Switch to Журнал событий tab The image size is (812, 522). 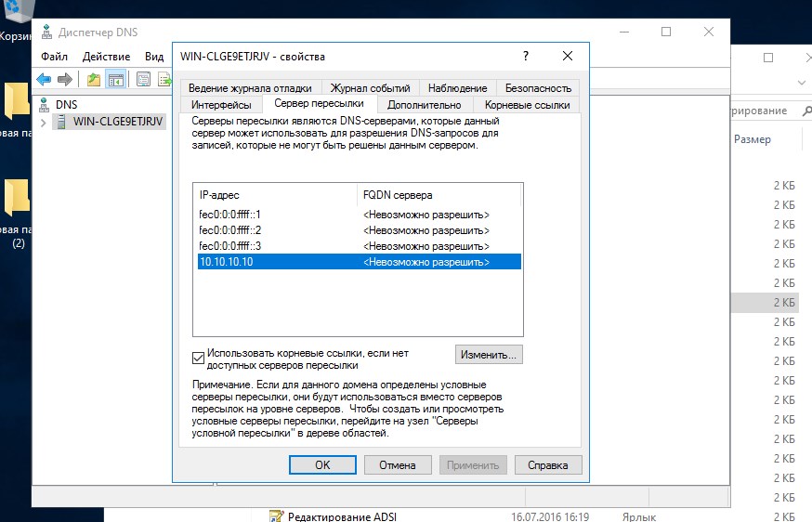point(371,88)
